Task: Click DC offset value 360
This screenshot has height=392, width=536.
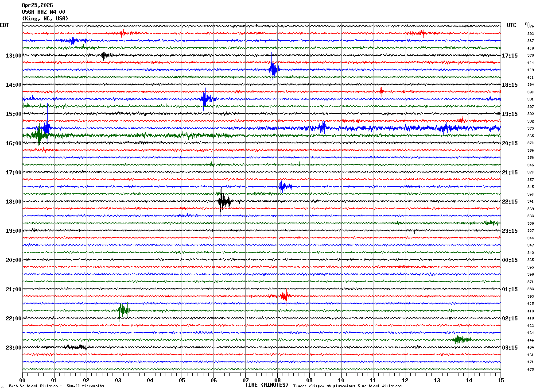Action: 530,194
